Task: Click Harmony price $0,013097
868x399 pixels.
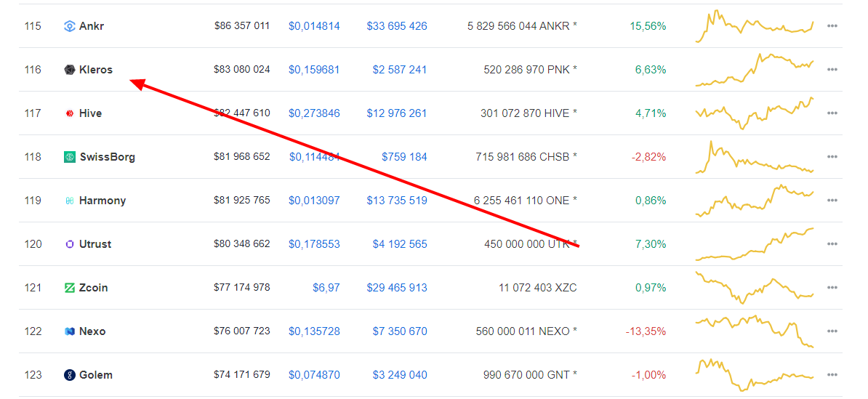Action: (x=314, y=201)
